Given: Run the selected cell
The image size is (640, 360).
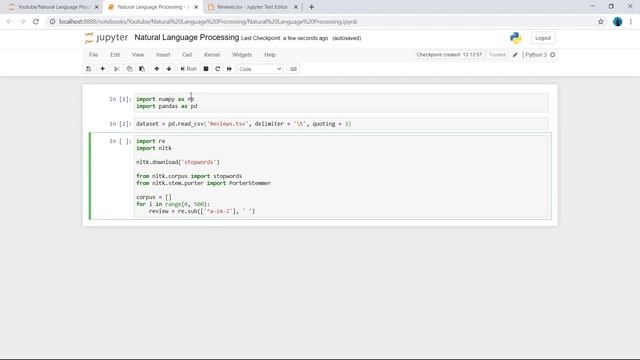Looking at the screenshot, I should (x=189, y=69).
